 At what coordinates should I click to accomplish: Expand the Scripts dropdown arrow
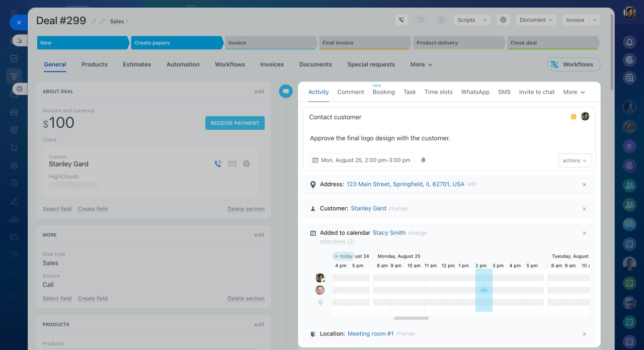[485, 20]
